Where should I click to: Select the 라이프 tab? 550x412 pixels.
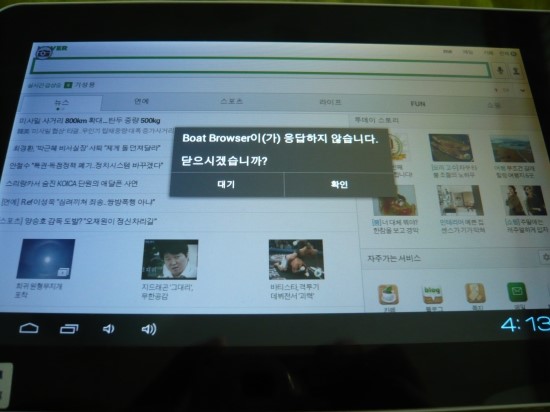tap(330, 102)
